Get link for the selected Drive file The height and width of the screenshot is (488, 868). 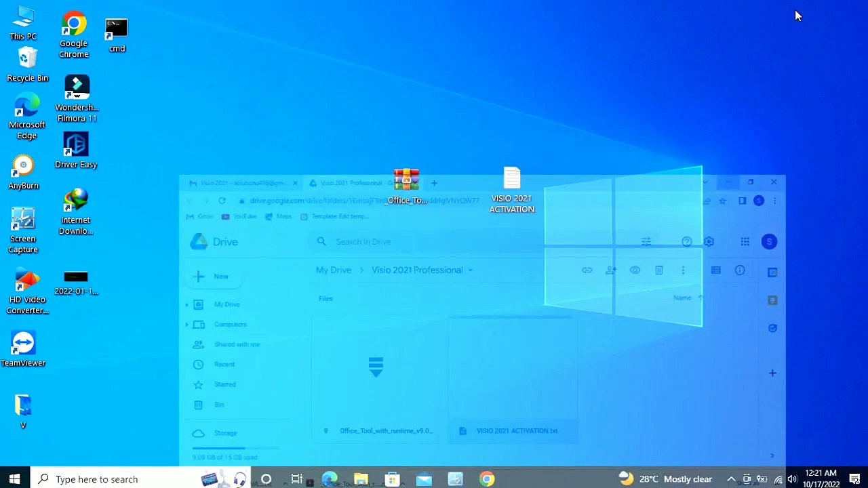[587, 270]
